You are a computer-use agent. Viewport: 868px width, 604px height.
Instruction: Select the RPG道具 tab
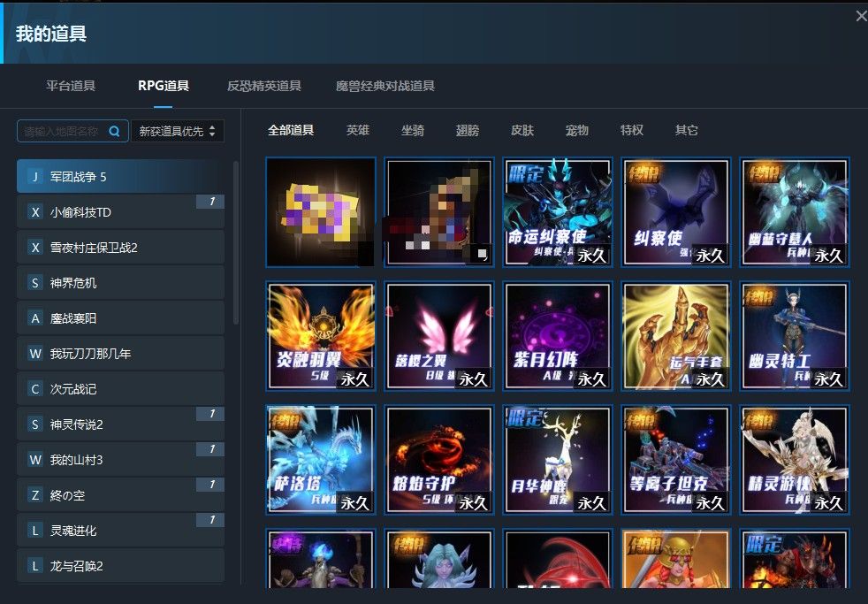[164, 86]
